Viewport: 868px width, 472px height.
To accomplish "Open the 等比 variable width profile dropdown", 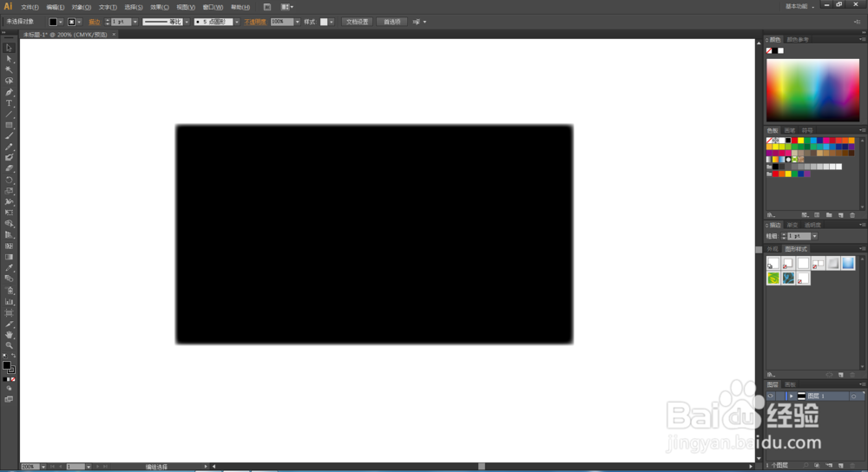I will coord(187,23).
